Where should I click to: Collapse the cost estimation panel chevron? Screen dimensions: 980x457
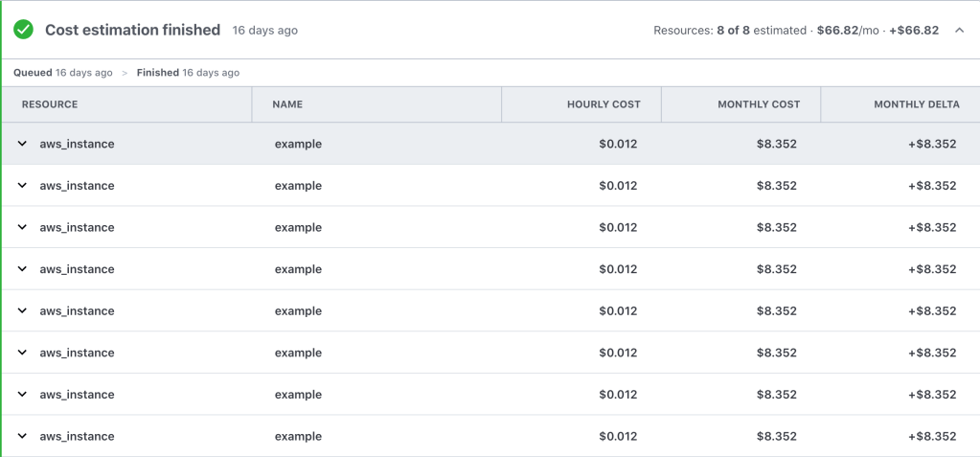coord(959,31)
